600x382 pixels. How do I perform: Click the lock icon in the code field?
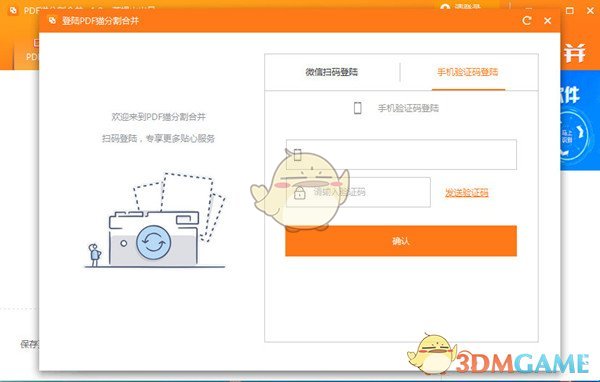[300, 193]
